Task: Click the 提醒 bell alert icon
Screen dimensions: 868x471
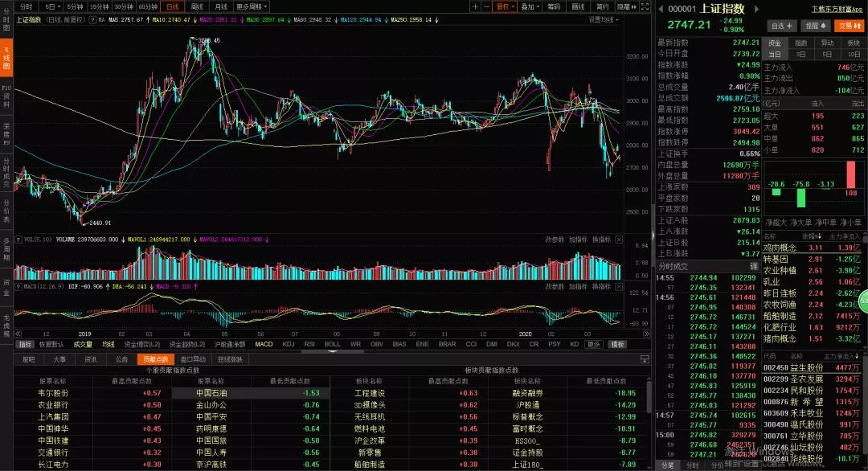Action: click(x=816, y=25)
